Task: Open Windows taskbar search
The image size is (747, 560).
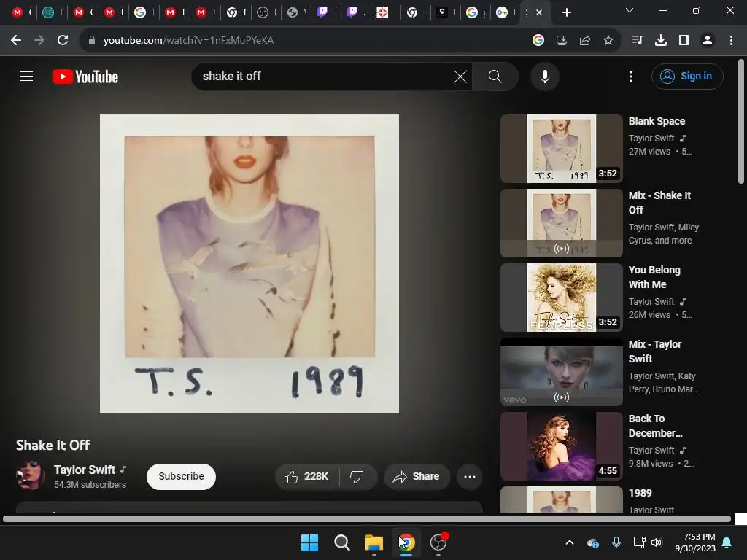Action: click(x=341, y=542)
